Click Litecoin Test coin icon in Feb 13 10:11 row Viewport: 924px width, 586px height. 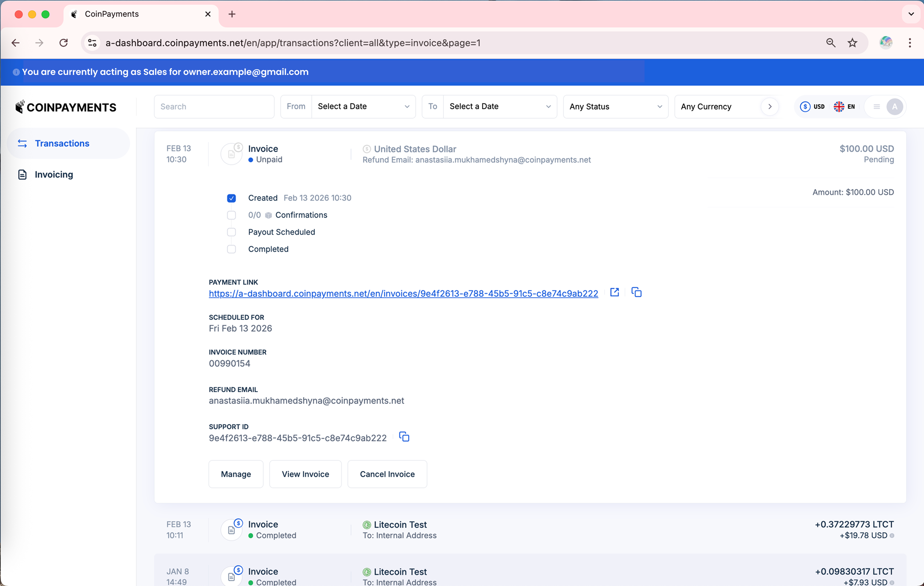pos(367,524)
